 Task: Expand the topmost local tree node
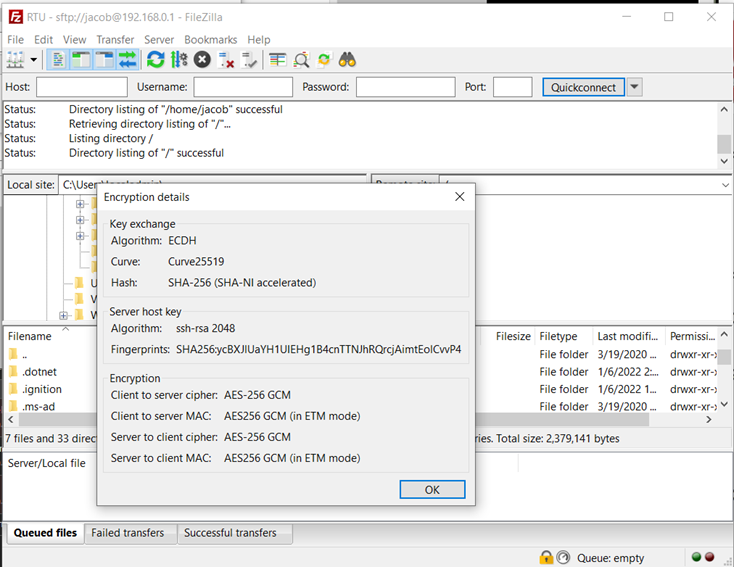80,204
